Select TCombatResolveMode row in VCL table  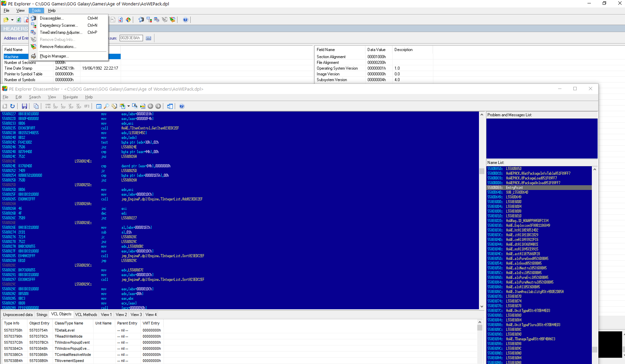pyautogui.click(x=83, y=355)
